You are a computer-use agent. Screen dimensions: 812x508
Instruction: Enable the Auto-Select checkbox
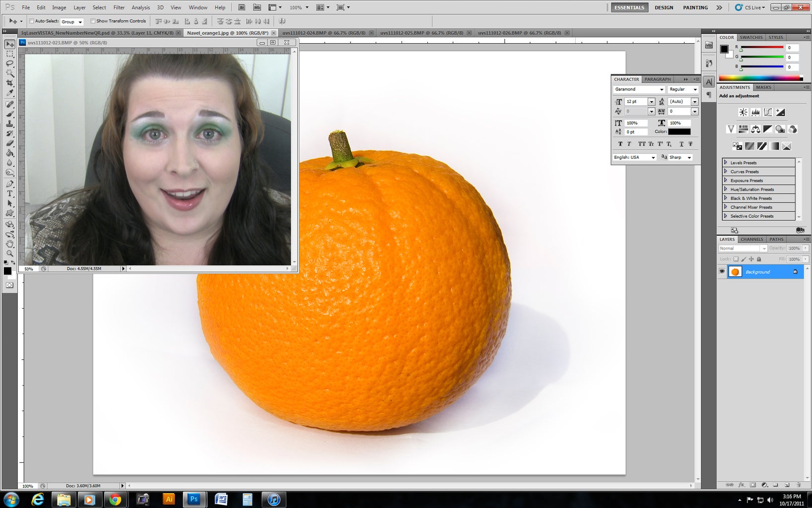(32, 21)
